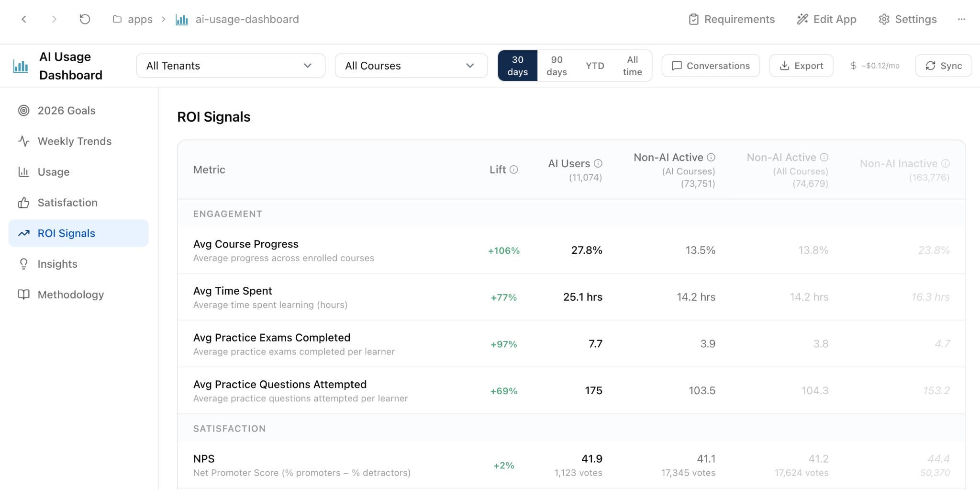Image resolution: width=980 pixels, height=490 pixels.
Task: Click info icon beside Non-AI Inactive header
Action: (x=946, y=163)
